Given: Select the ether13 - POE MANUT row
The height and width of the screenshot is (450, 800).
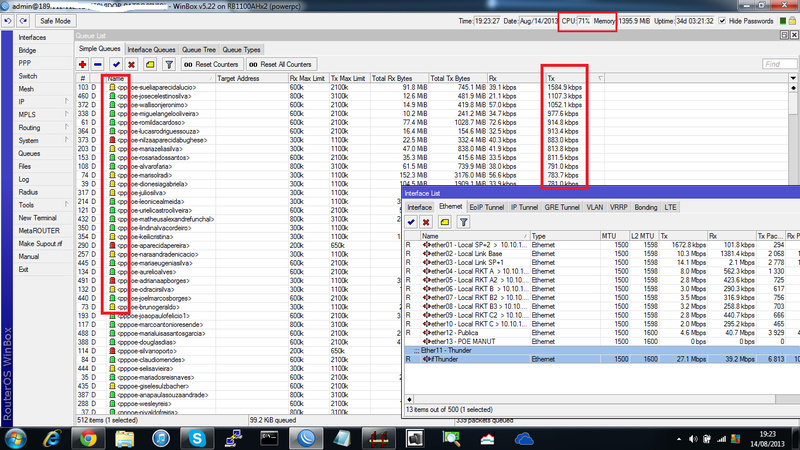Looking at the screenshot, I should tap(602, 341).
